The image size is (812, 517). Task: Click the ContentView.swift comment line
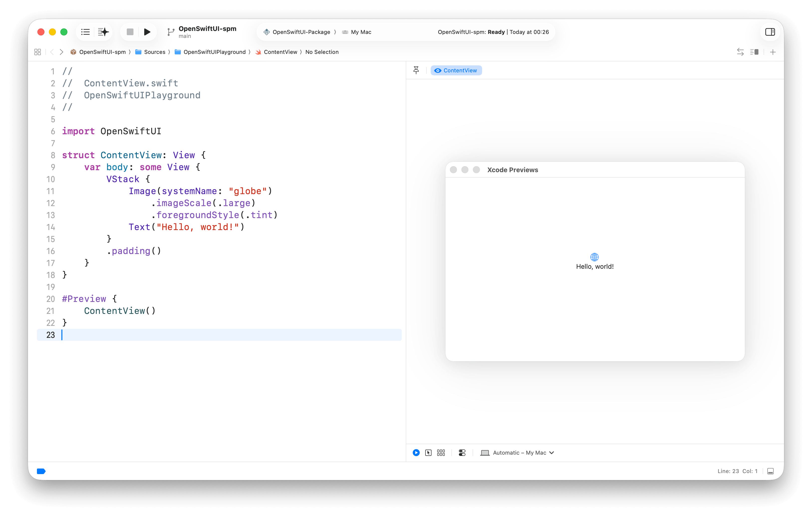(120, 83)
